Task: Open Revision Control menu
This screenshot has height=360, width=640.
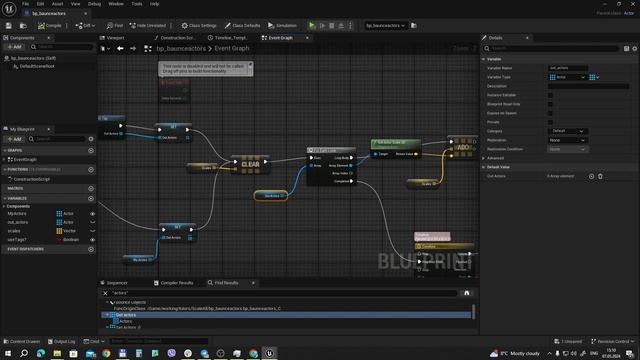Action: tap(613, 341)
